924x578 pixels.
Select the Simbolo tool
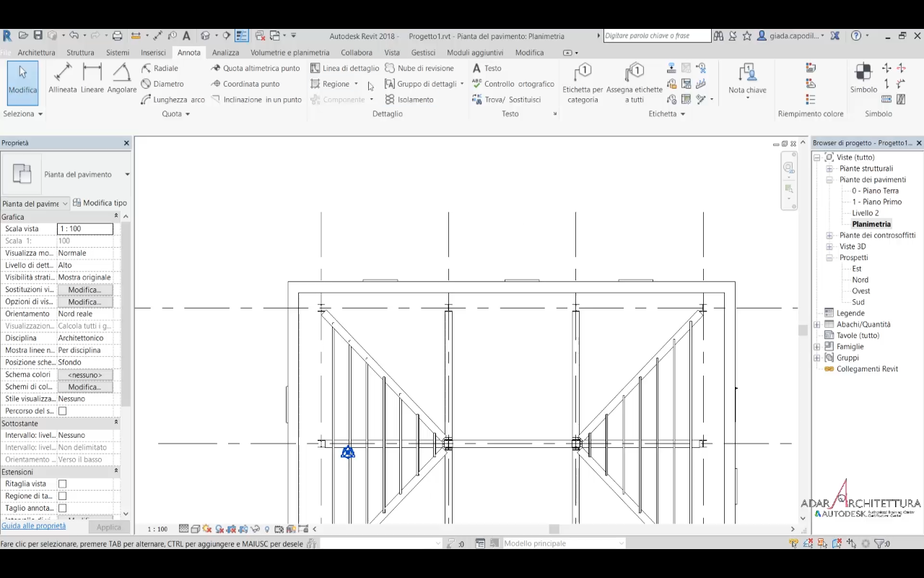[863, 78]
